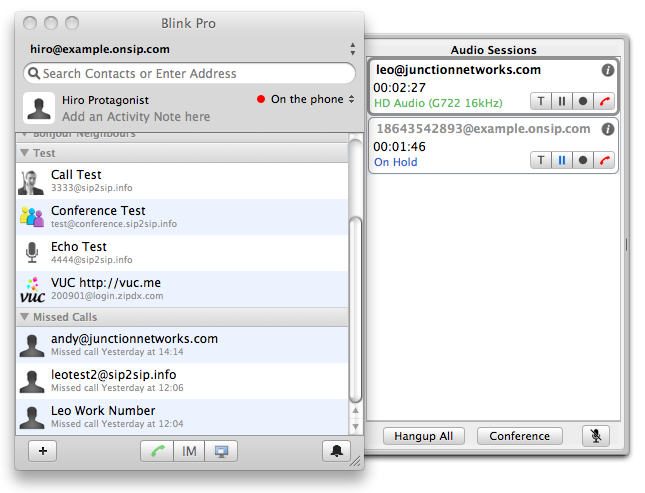Click window resize grip in Blink Pro
Image resolution: width=645 pixels, height=493 pixels.
point(355,461)
